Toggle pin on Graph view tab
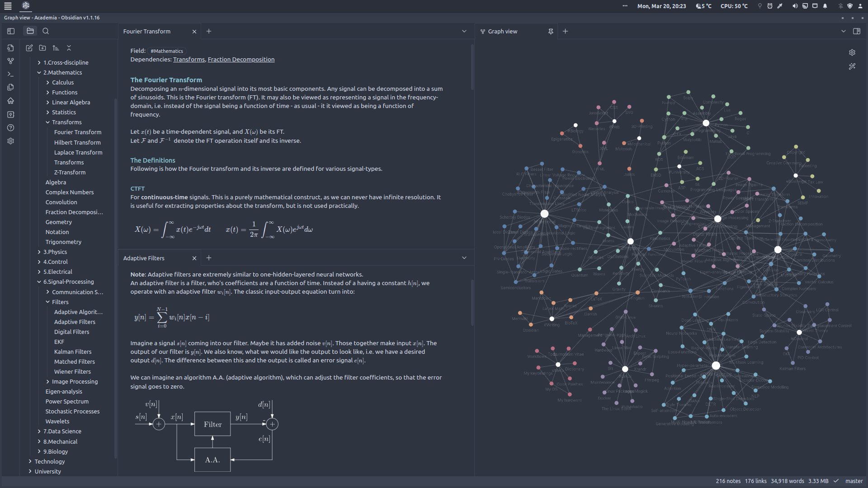The image size is (868, 488). (551, 31)
